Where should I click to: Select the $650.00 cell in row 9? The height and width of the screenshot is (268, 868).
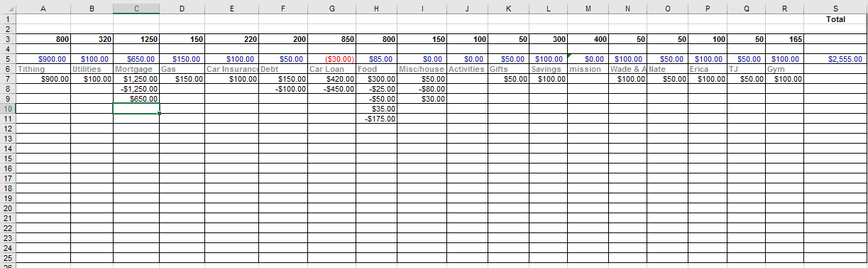coord(136,99)
